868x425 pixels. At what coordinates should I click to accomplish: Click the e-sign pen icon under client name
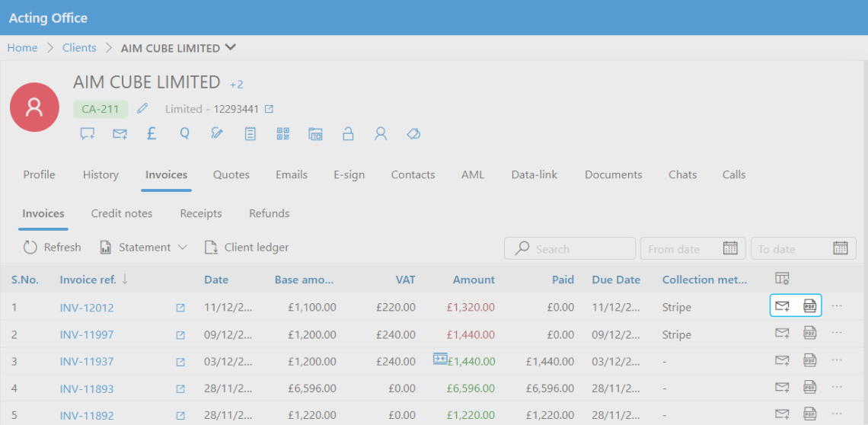point(217,134)
